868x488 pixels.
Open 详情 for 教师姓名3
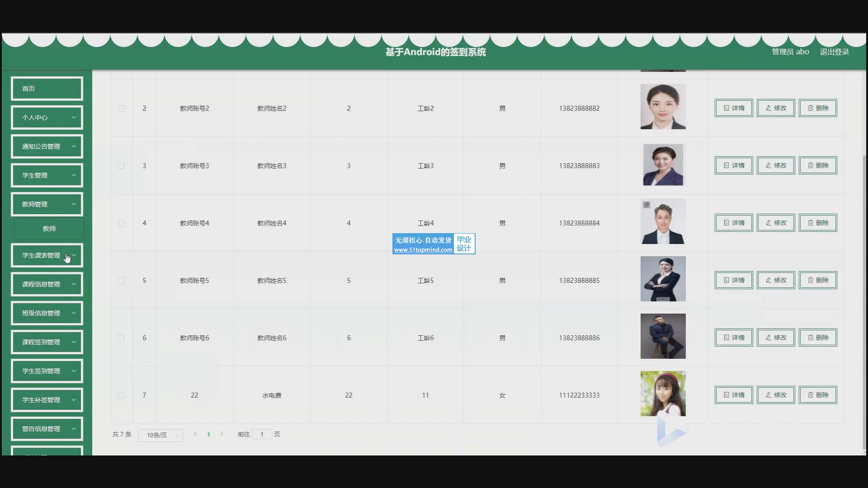734,165
